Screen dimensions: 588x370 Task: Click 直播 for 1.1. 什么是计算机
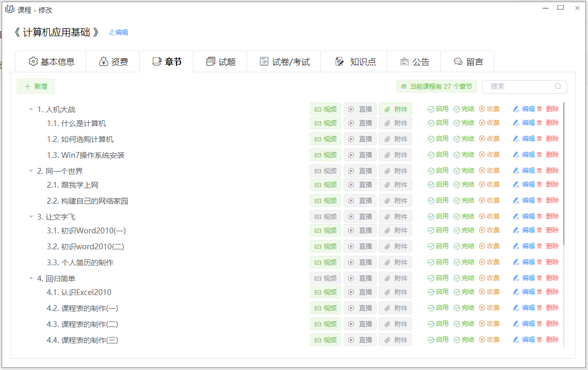(360, 123)
